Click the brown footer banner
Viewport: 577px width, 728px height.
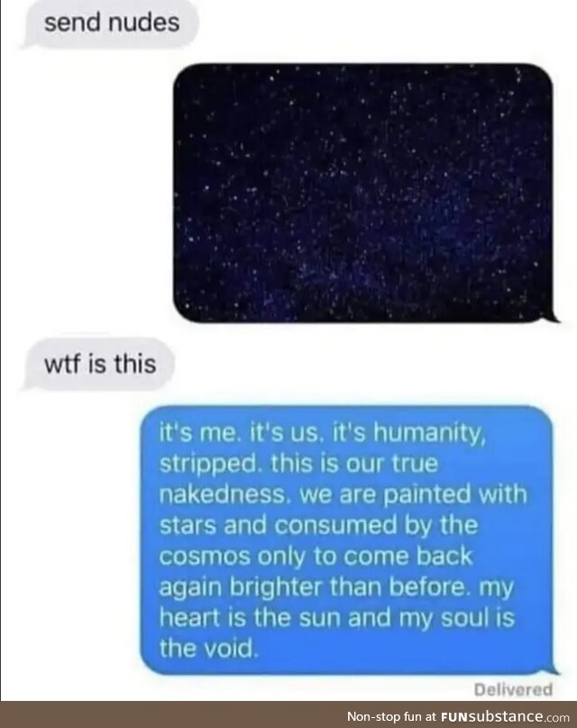288,714
